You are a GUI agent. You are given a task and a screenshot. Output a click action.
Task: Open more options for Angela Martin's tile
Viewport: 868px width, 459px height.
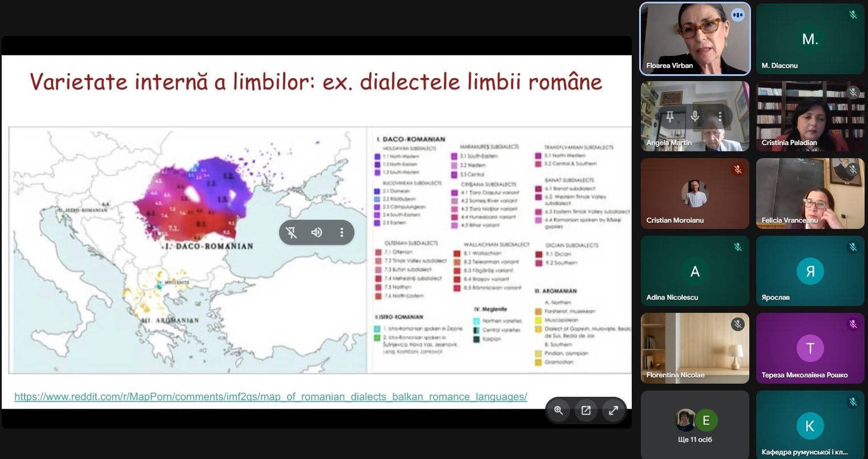[x=720, y=116]
